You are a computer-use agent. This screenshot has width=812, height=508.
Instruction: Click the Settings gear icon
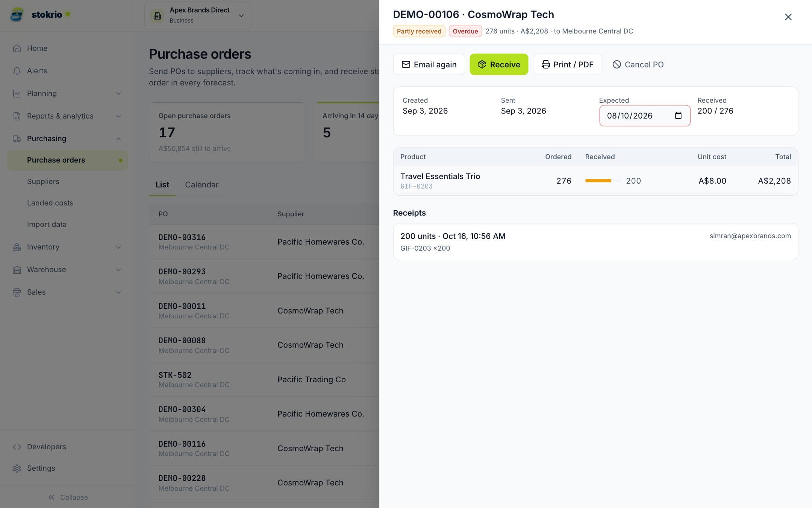point(17,468)
